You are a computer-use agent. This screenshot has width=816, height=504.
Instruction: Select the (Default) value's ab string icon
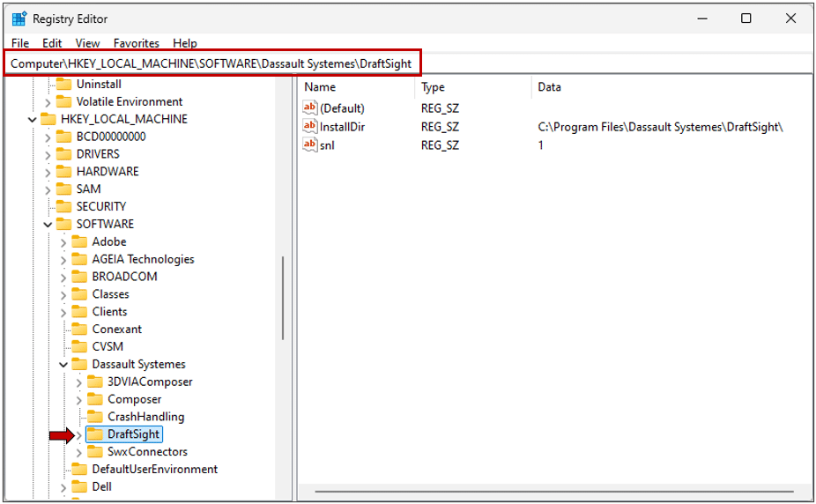click(309, 107)
